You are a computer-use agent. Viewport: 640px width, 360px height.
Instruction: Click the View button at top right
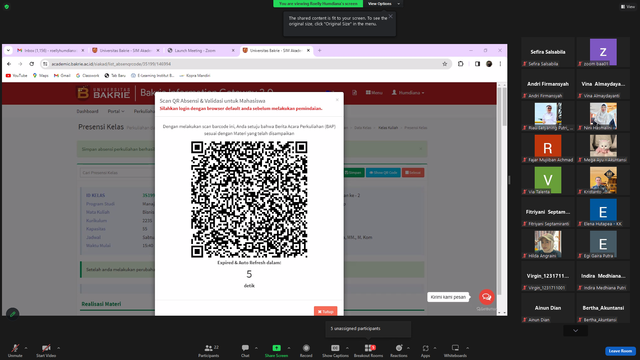point(628,7)
